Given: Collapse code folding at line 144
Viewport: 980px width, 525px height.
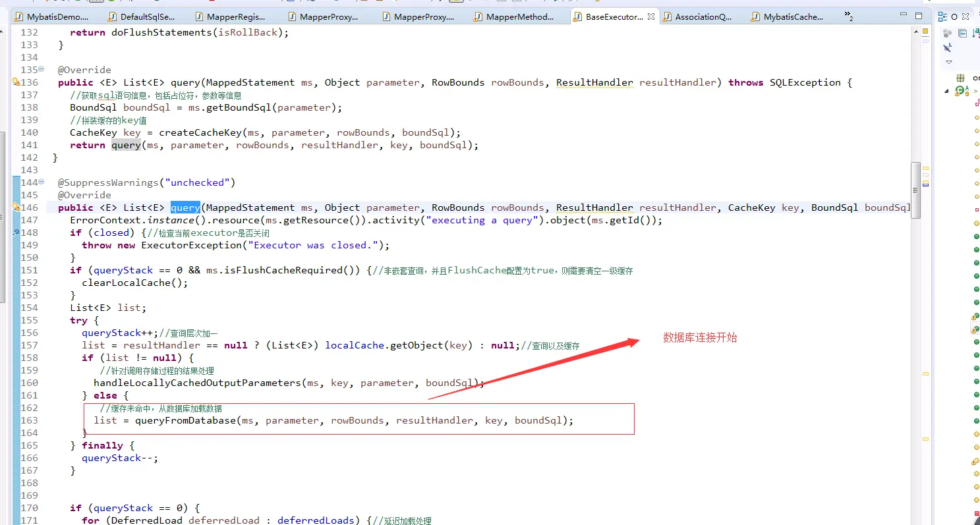Looking at the screenshot, I should (42, 182).
